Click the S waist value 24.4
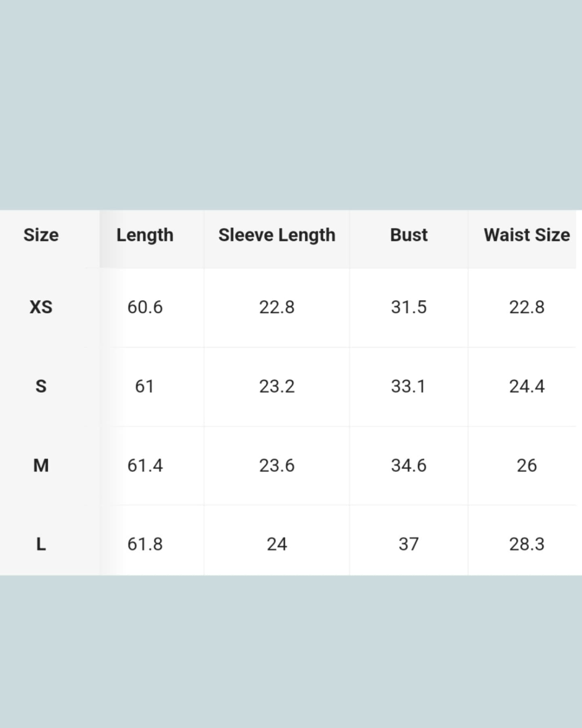Screen dimensions: 582x728 click(527, 386)
